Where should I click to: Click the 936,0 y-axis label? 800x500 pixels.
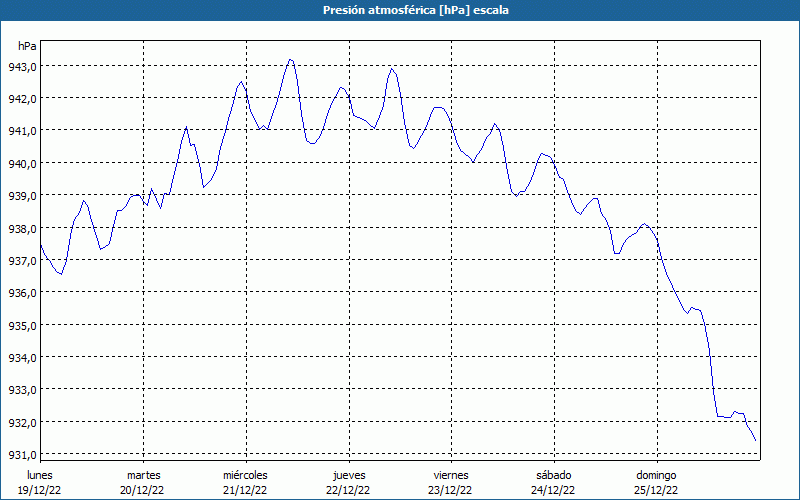(x=22, y=292)
